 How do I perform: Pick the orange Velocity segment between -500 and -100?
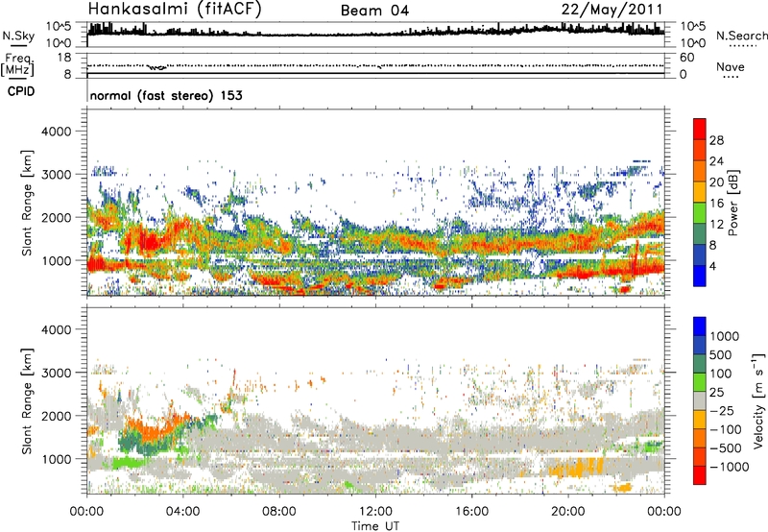(x=700, y=438)
